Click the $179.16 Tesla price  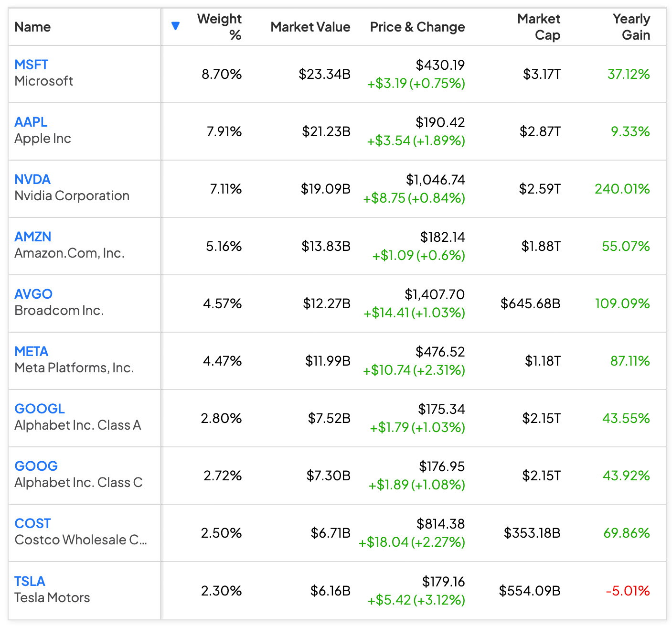pos(444,582)
